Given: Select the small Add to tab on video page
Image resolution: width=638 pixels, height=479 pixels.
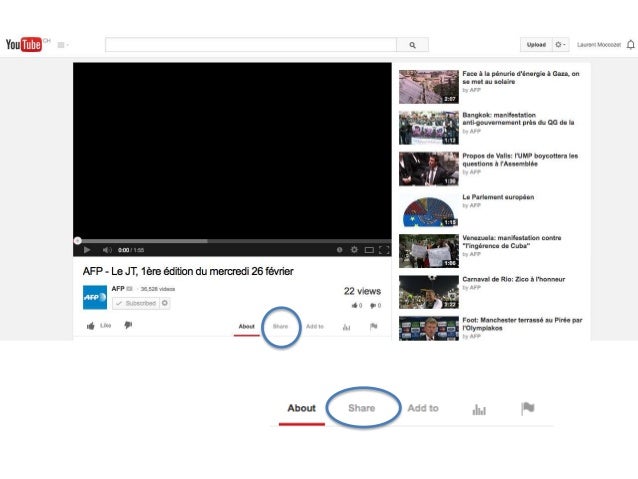Looking at the screenshot, I should [315, 326].
